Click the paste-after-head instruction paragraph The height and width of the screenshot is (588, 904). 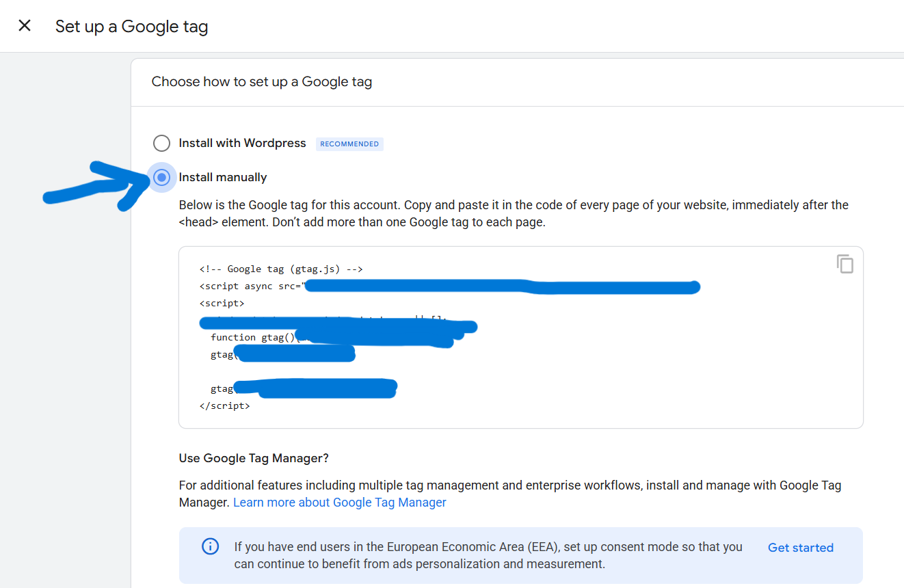513,213
